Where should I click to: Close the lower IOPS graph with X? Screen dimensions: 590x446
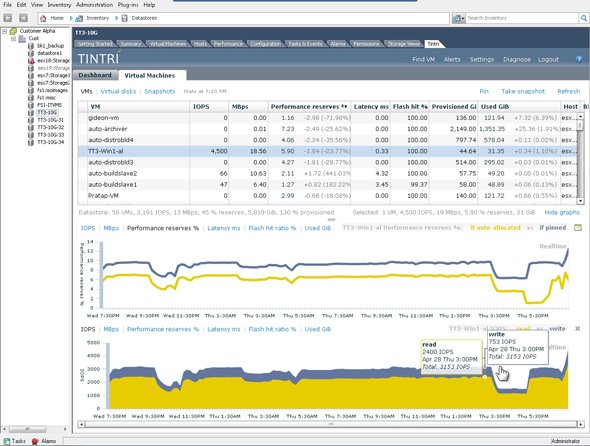tap(578, 329)
